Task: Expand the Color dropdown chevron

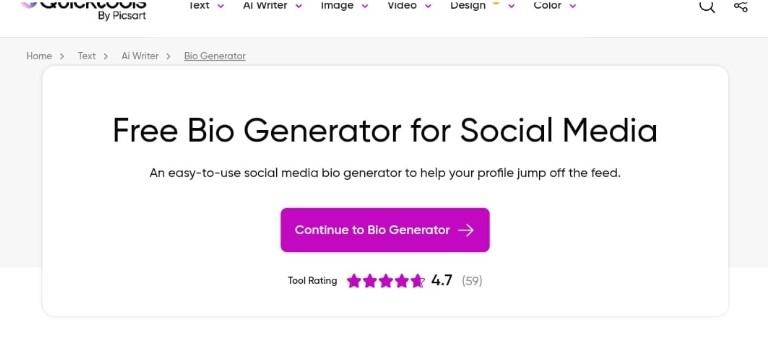Action: (x=573, y=6)
